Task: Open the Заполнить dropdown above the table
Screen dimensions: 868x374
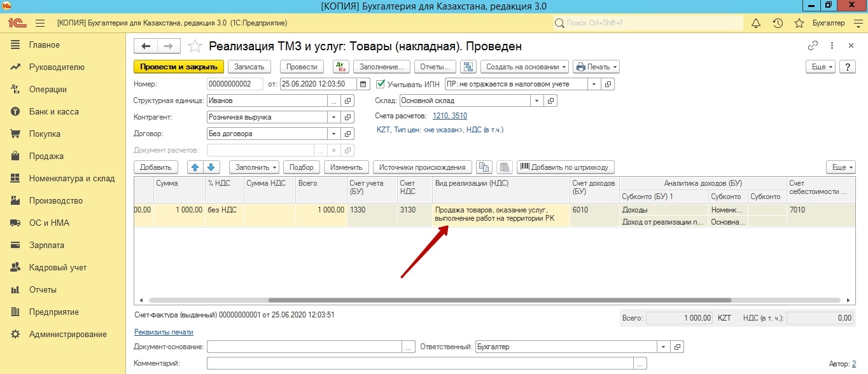Action: (255, 167)
